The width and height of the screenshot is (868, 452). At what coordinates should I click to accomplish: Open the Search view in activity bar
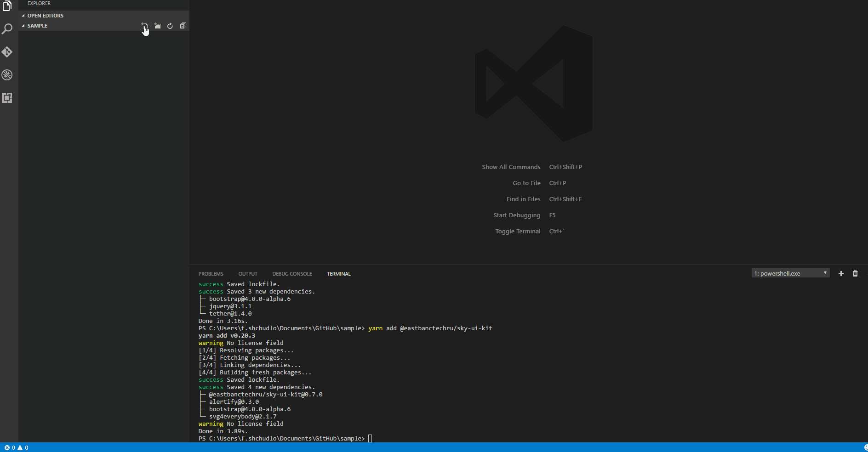(7, 29)
